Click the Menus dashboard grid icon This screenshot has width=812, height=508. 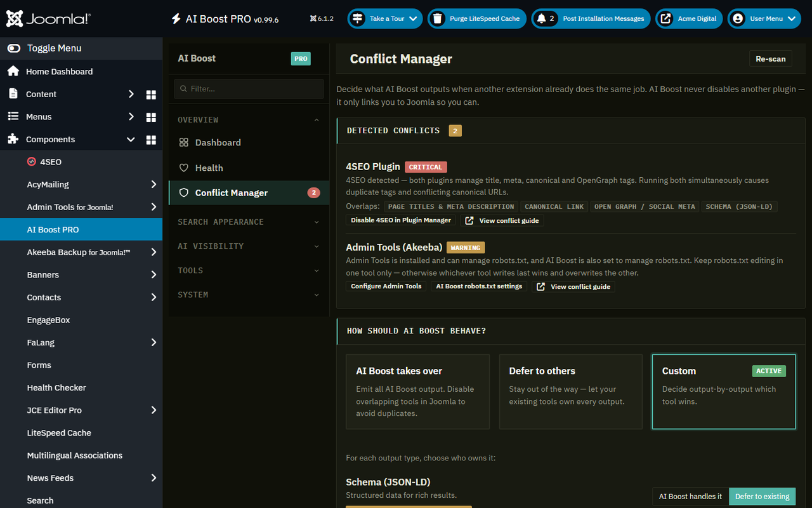coord(151,117)
